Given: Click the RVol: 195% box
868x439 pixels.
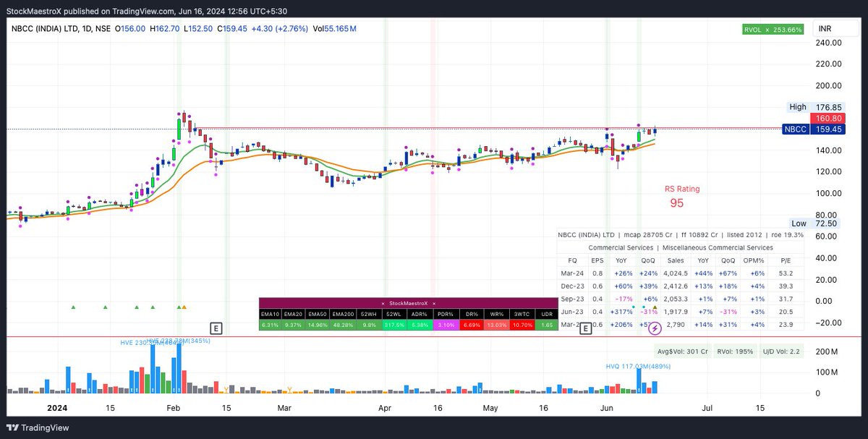Looking at the screenshot, I should pos(736,351).
